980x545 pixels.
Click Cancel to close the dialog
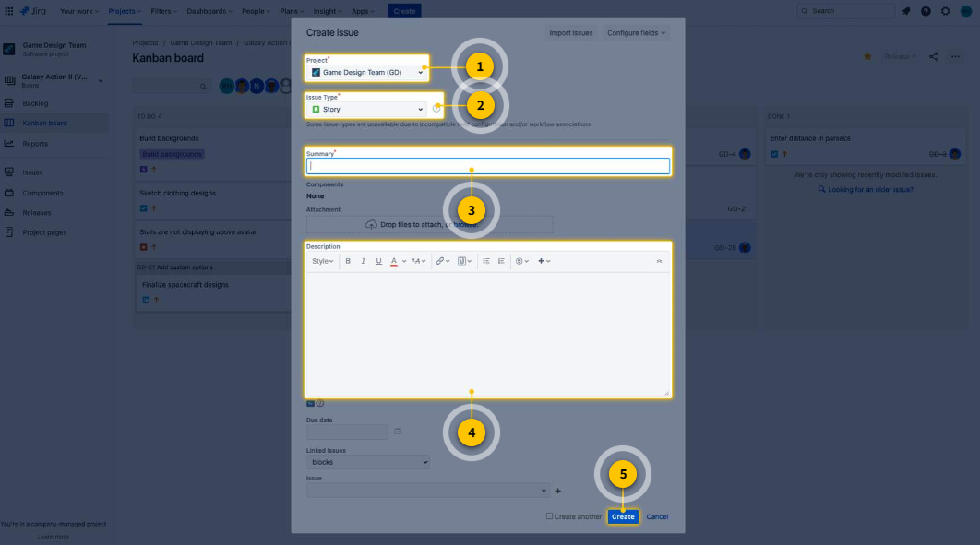click(x=657, y=517)
